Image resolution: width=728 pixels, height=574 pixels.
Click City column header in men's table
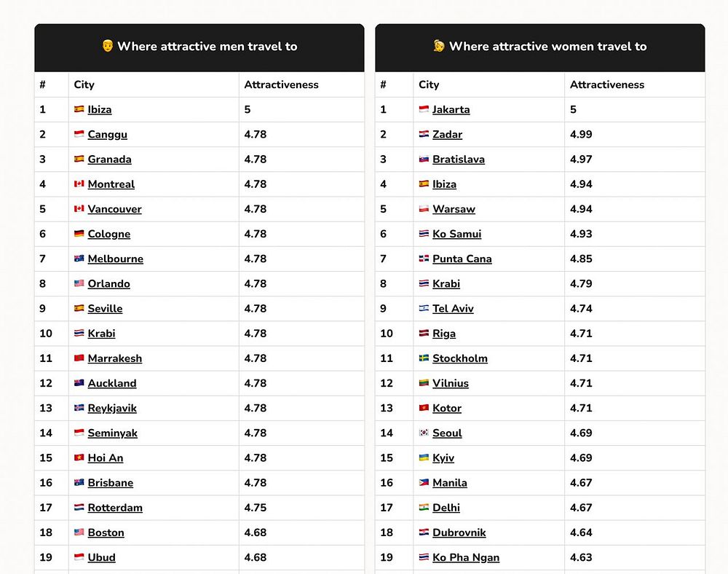click(84, 84)
